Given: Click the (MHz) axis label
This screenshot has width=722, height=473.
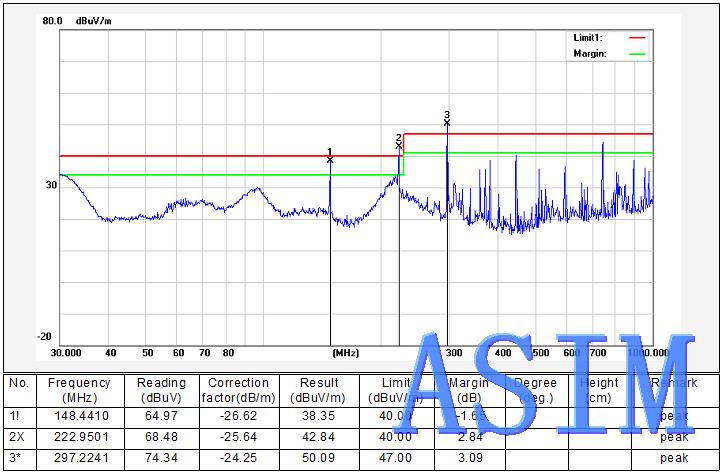Looking at the screenshot, I should (x=345, y=353).
